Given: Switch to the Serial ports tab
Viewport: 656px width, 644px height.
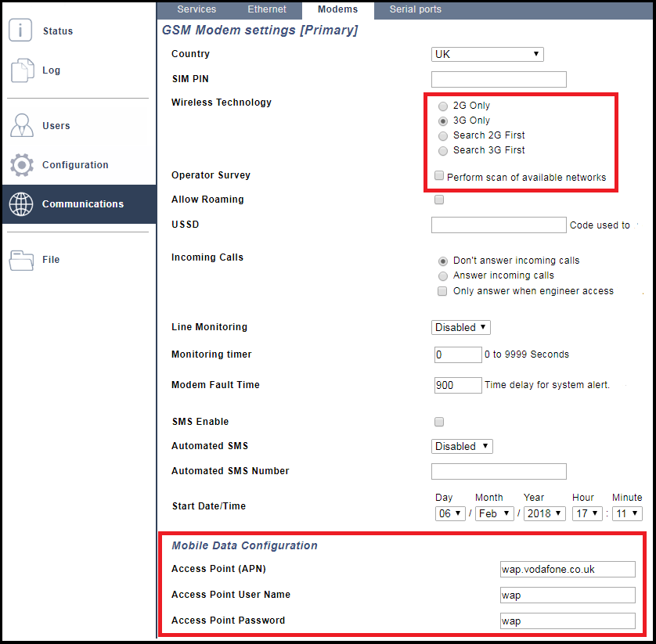Looking at the screenshot, I should pos(415,9).
